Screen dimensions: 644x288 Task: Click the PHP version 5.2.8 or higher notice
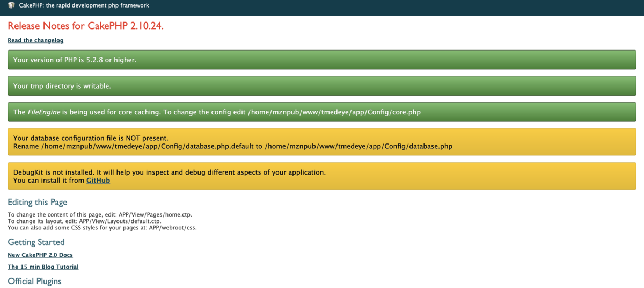pos(322,60)
